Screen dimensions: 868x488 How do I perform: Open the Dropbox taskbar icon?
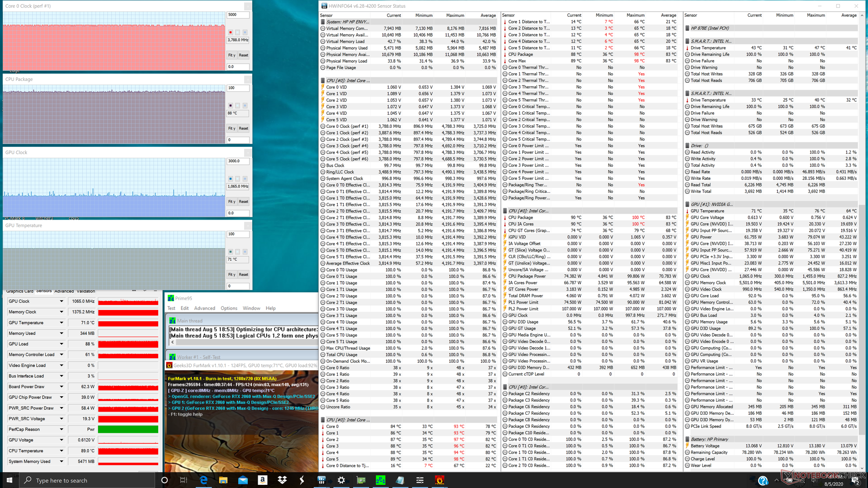pyautogui.click(x=282, y=480)
